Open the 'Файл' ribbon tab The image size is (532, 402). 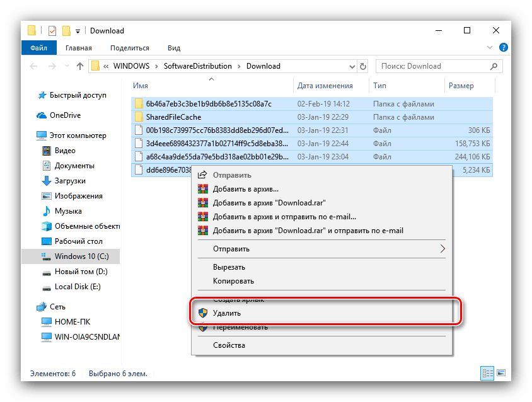[38, 48]
